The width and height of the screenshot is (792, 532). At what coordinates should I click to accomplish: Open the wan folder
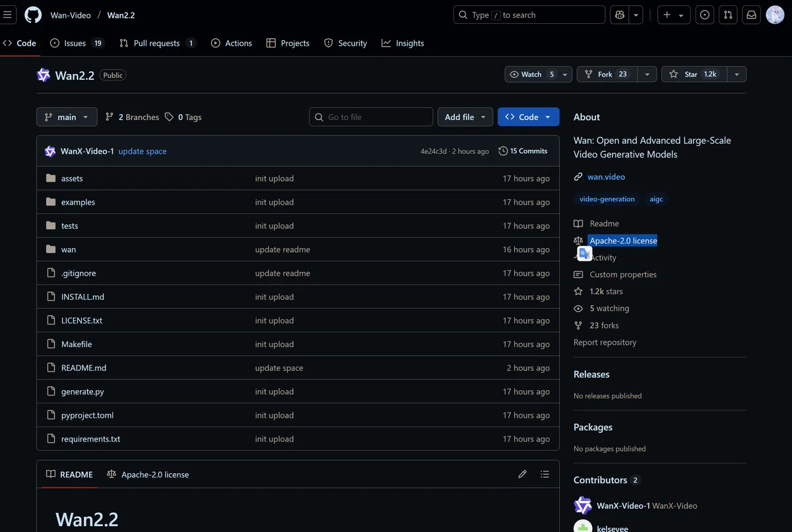click(68, 249)
